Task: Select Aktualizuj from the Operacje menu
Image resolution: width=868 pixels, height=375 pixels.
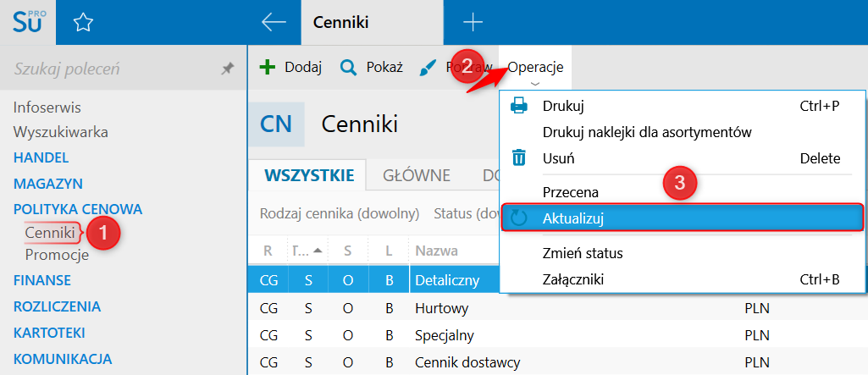Action: click(572, 218)
